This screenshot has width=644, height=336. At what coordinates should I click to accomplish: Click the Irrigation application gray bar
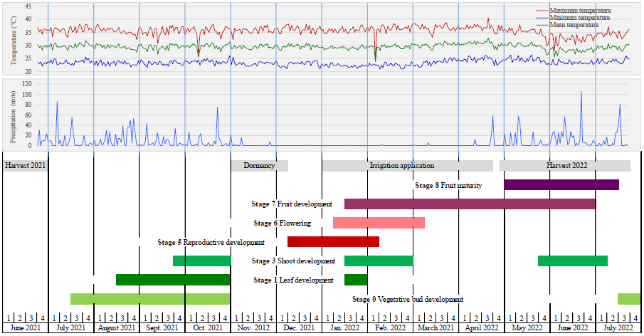click(407, 166)
